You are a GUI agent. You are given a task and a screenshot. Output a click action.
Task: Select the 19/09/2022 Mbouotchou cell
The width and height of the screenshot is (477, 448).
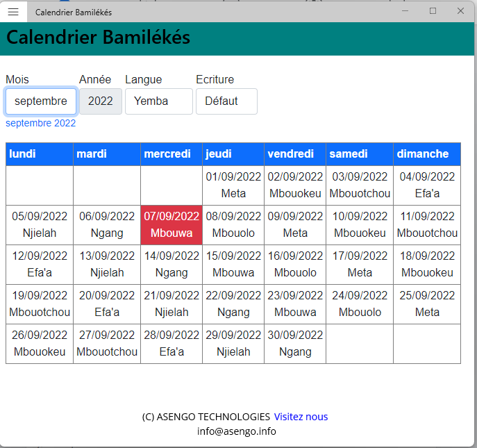(x=40, y=304)
